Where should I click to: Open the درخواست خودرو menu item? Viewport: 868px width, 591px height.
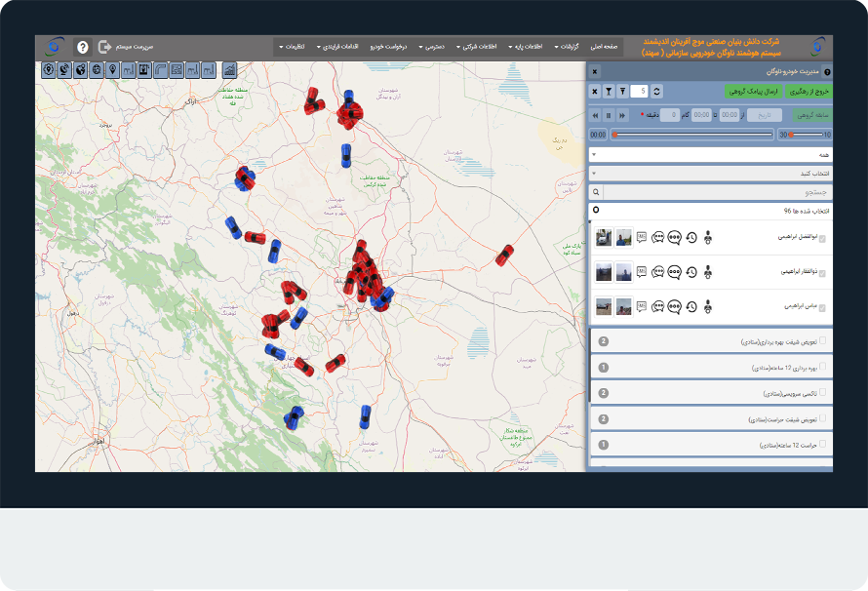pyautogui.click(x=390, y=47)
